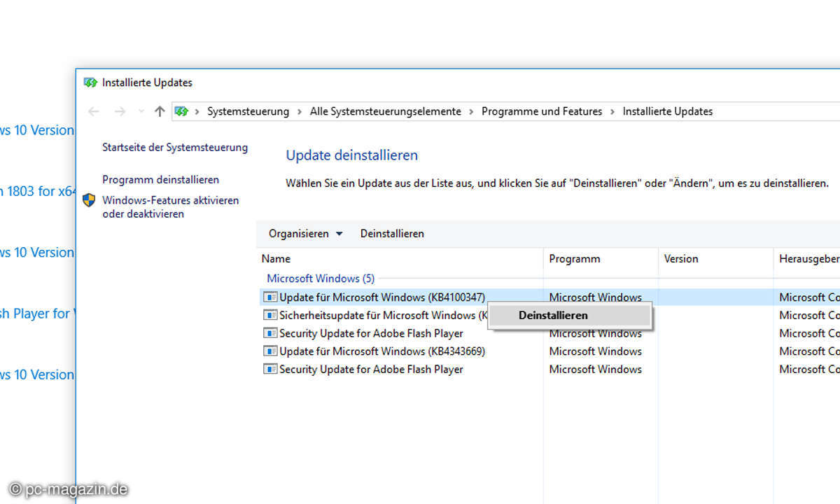Open the recent locations dropdown chevron
This screenshot has width=840, height=504.
[141, 111]
